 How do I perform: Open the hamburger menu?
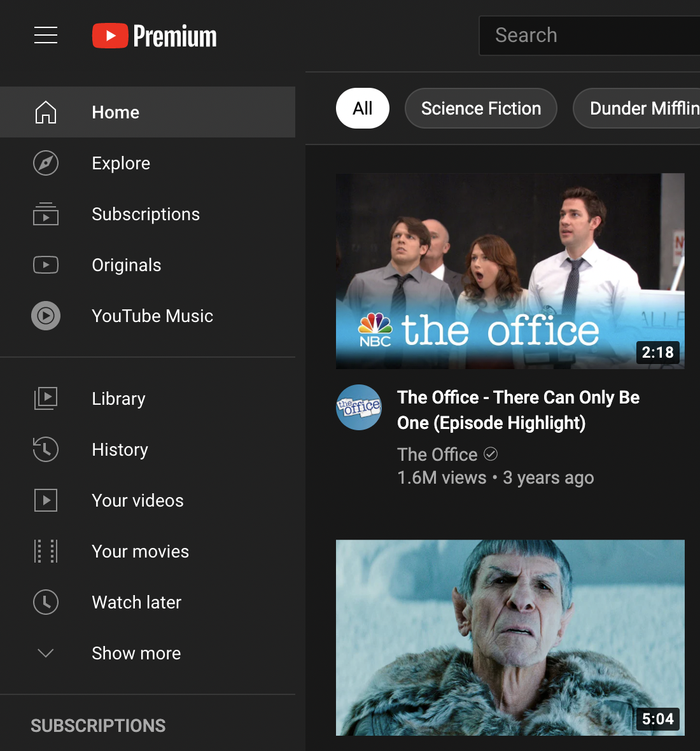point(45,36)
